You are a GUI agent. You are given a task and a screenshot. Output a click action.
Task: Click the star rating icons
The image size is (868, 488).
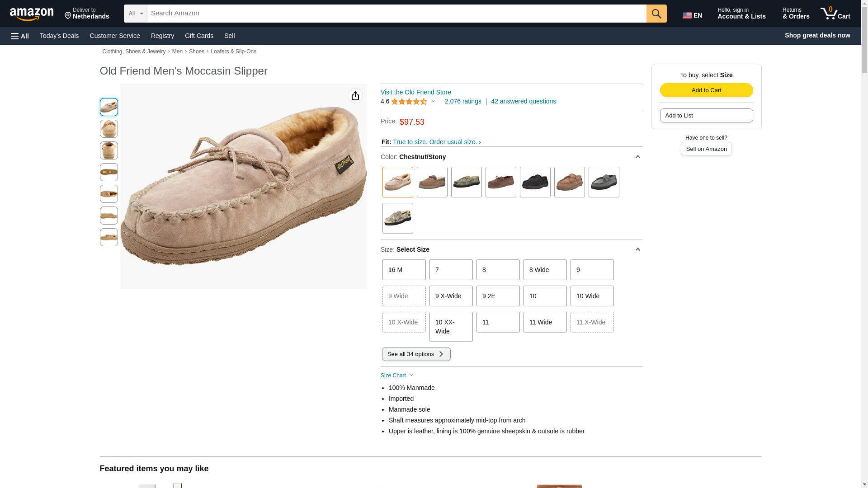pyautogui.click(x=409, y=102)
